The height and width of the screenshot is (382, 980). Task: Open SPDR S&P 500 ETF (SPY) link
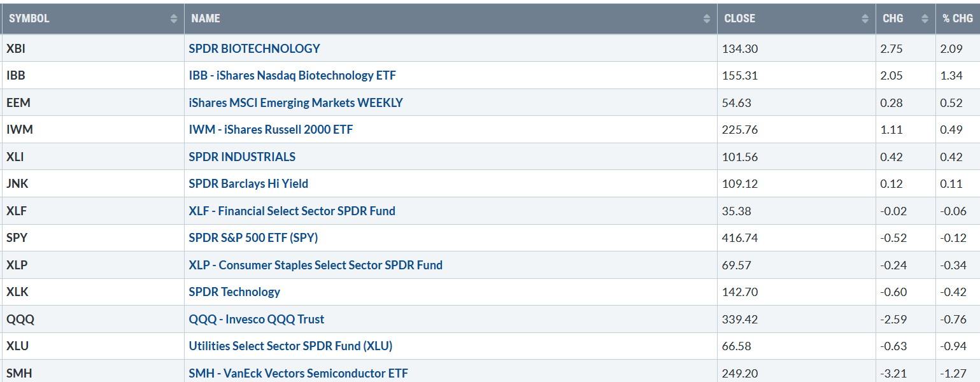pyautogui.click(x=253, y=237)
